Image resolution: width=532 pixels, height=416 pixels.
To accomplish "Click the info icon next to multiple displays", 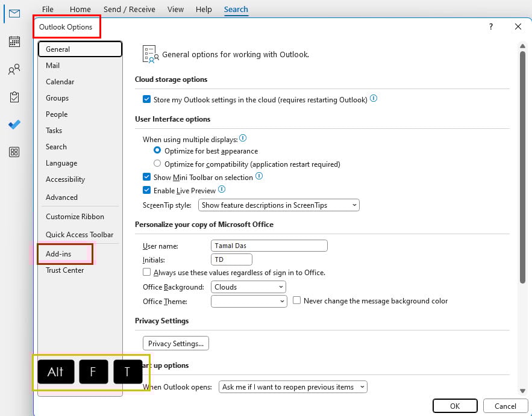I will coord(243,138).
